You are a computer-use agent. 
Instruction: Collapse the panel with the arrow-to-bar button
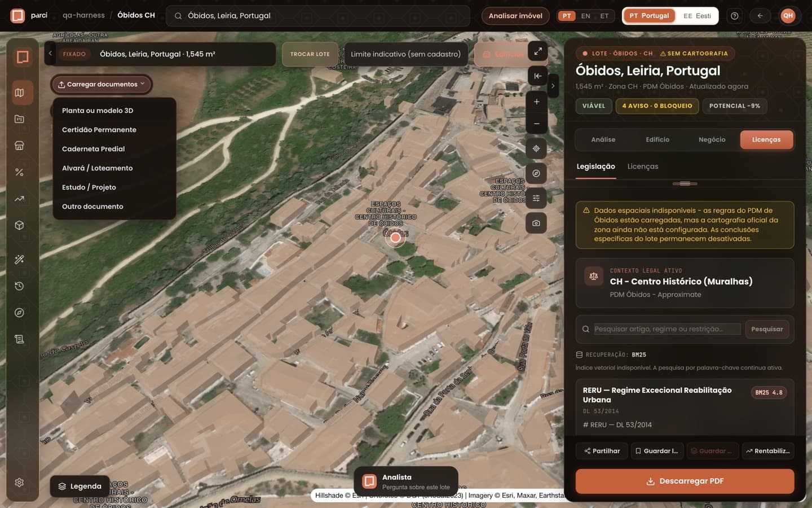tap(537, 76)
